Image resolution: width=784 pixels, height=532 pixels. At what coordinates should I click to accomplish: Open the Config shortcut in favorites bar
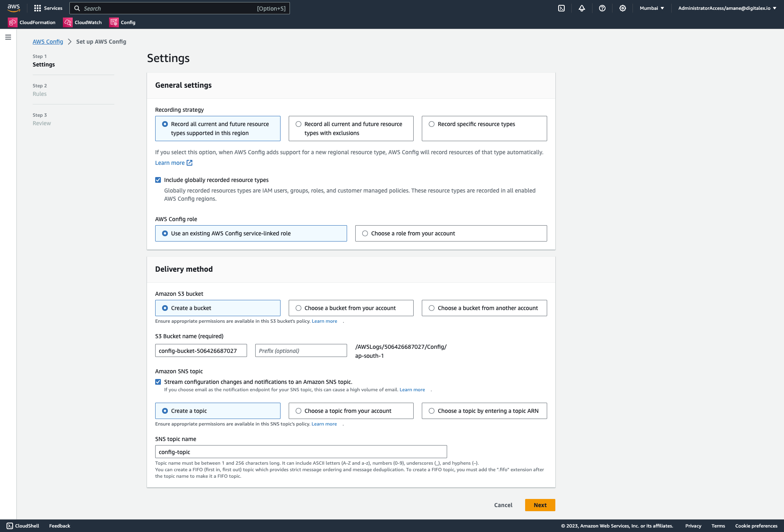pos(122,22)
